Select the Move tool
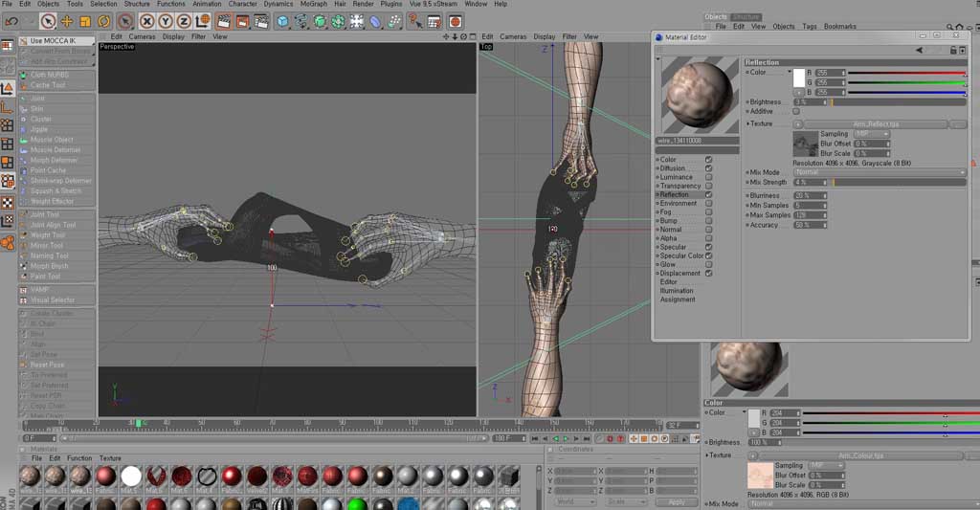This screenshot has width=980, height=510. [x=66, y=22]
